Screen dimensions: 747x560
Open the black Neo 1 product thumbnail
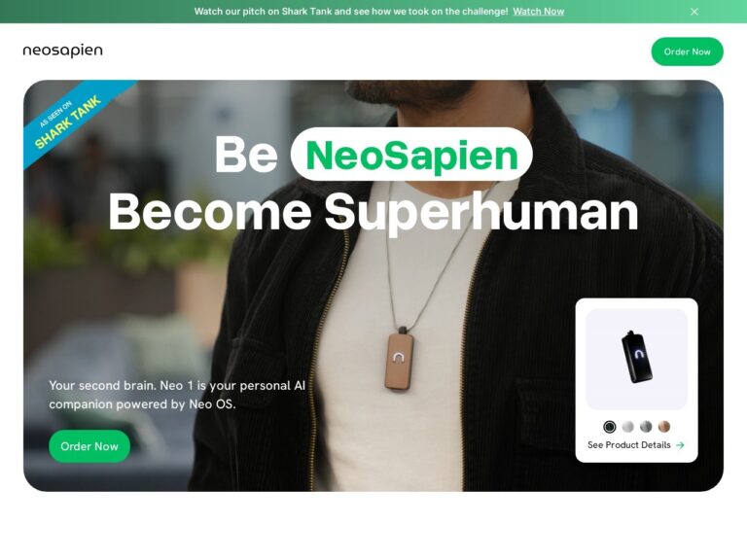click(636, 359)
